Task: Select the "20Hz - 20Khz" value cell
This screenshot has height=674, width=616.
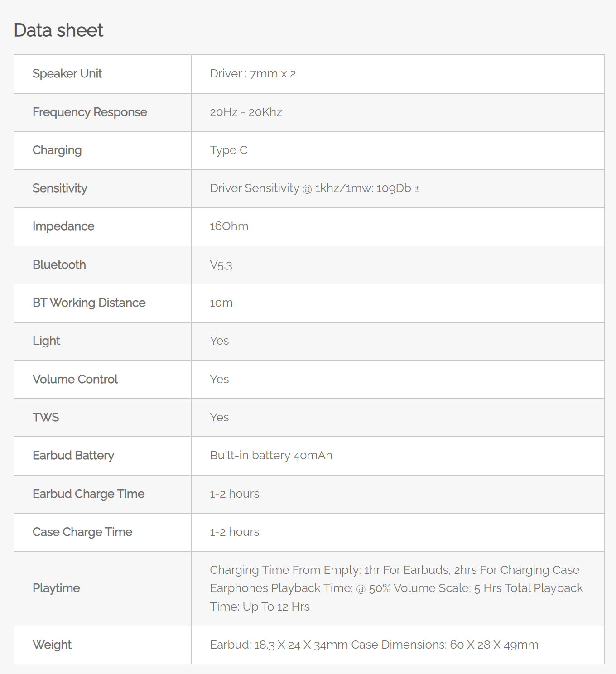Action: coord(246,112)
